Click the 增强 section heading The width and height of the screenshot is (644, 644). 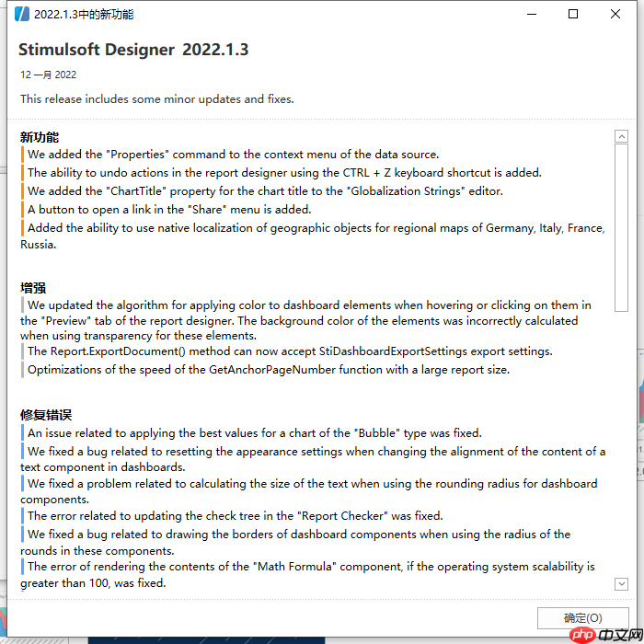[33, 288]
